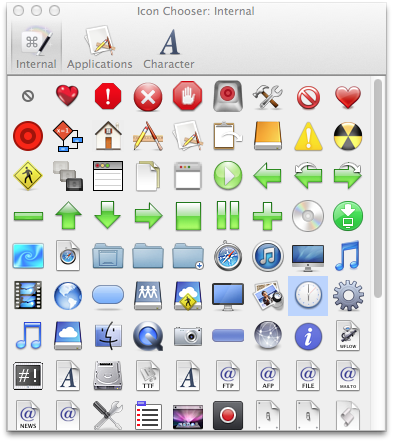This screenshot has height=442, width=393.
Task: Choose the TTF font document icon
Action: click(148, 376)
